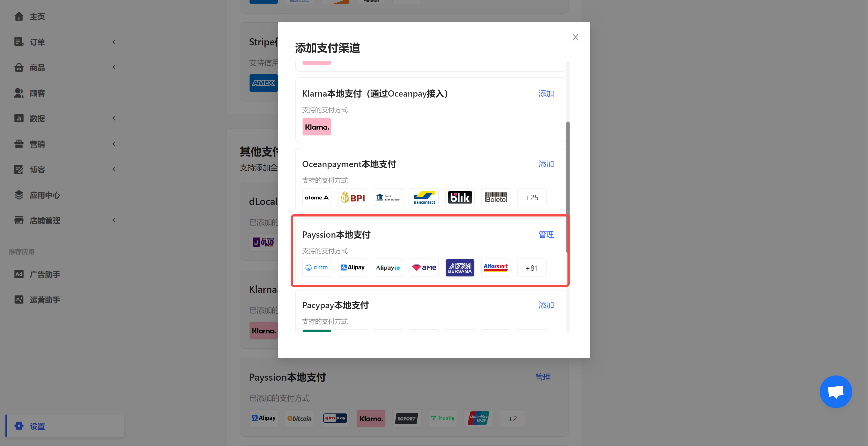
Task: Click the AME payment logo
Action: tap(424, 268)
